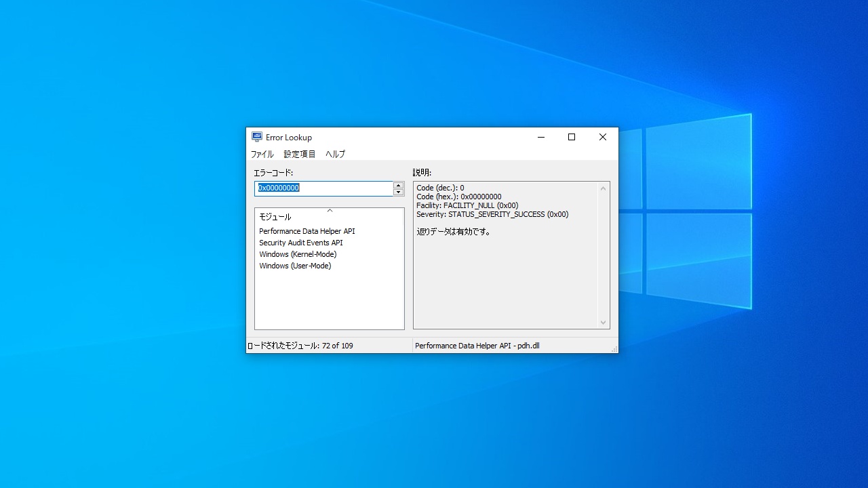Image resolution: width=868 pixels, height=488 pixels.
Task: Open the ファイル menu
Action: [x=262, y=154]
